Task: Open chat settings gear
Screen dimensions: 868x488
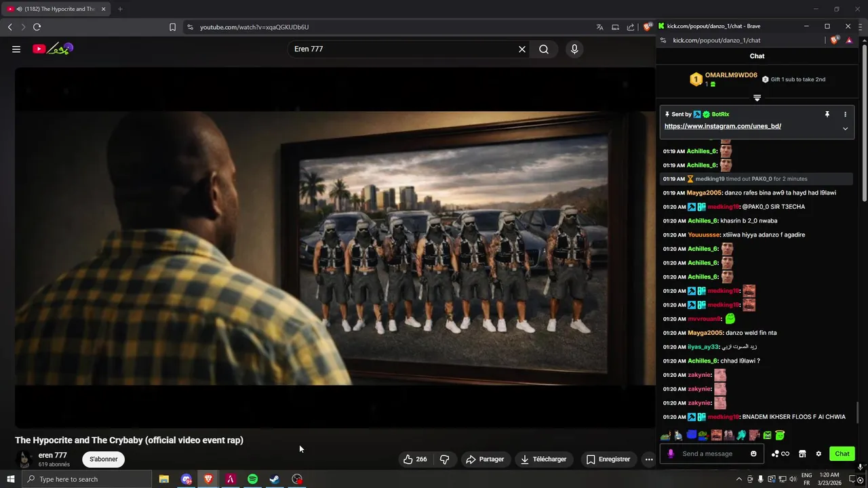Action: (x=818, y=453)
